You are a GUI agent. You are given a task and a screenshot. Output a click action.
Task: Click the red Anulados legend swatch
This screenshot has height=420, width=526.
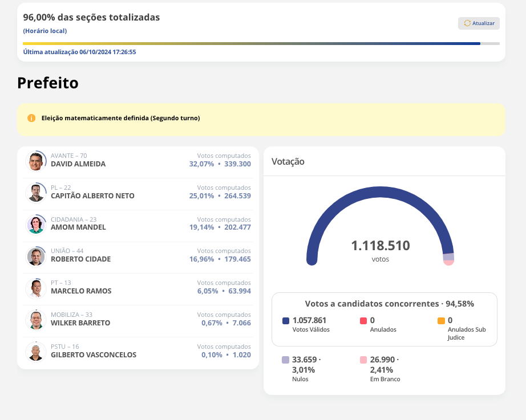(363, 321)
